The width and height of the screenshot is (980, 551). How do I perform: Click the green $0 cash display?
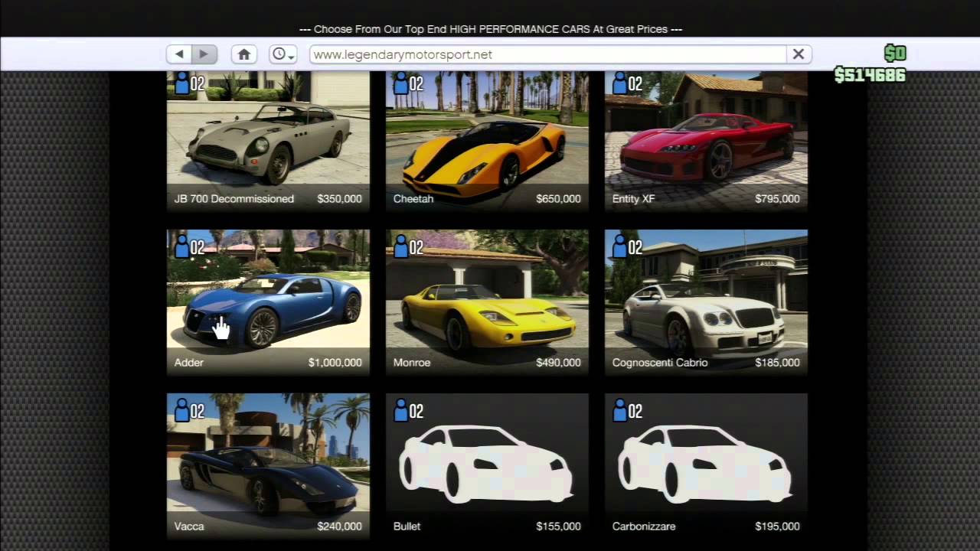tap(895, 53)
